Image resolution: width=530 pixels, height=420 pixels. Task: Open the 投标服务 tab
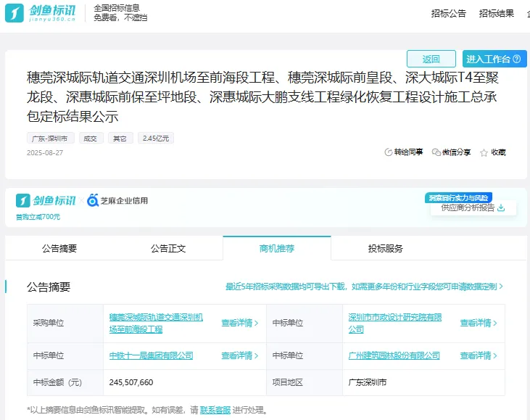(386, 248)
